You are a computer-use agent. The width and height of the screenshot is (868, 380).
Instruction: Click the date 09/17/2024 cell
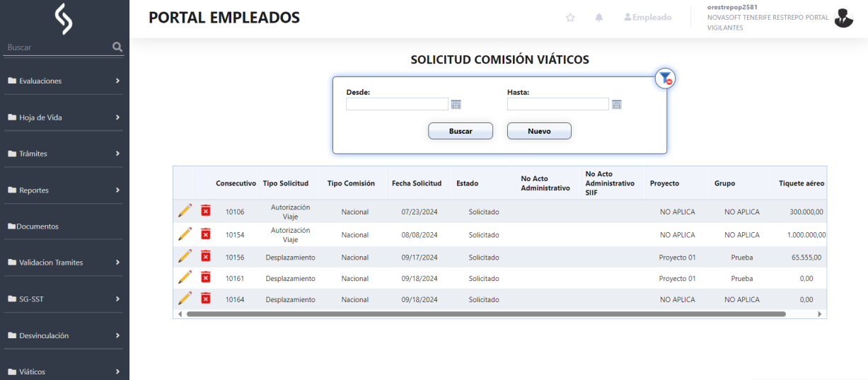(419, 258)
